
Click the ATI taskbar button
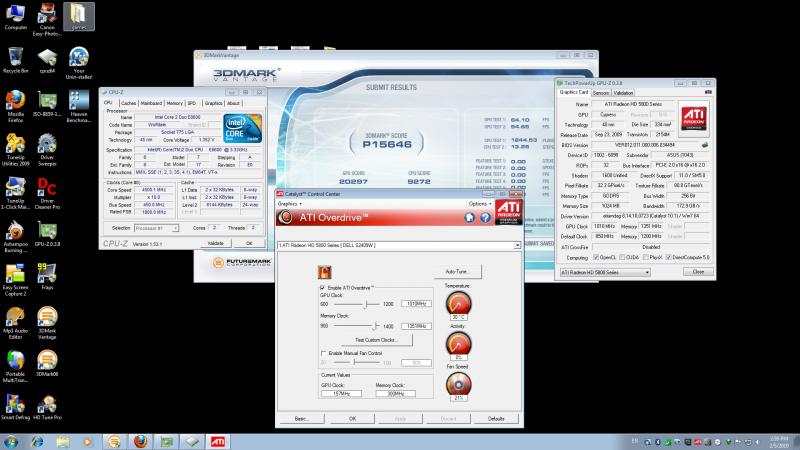218,442
